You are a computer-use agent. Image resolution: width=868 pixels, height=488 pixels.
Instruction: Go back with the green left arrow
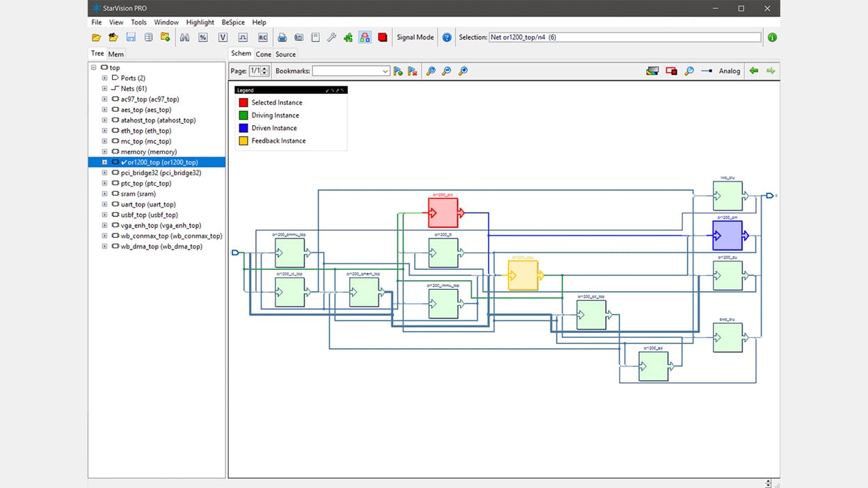click(754, 71)
